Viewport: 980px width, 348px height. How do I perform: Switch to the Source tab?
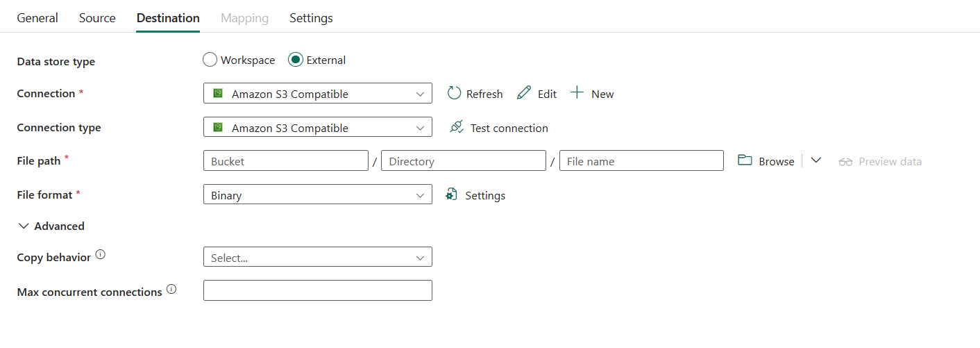97,18
